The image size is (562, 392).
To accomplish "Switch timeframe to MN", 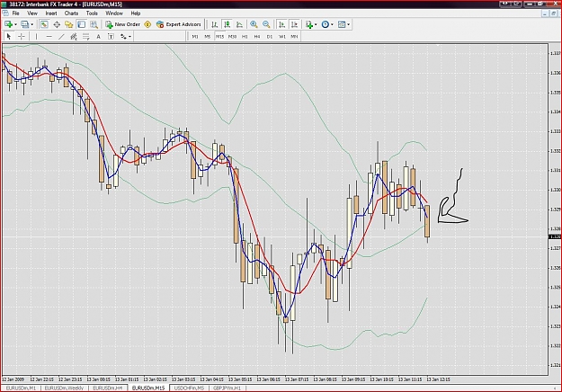I will (294, 37).
